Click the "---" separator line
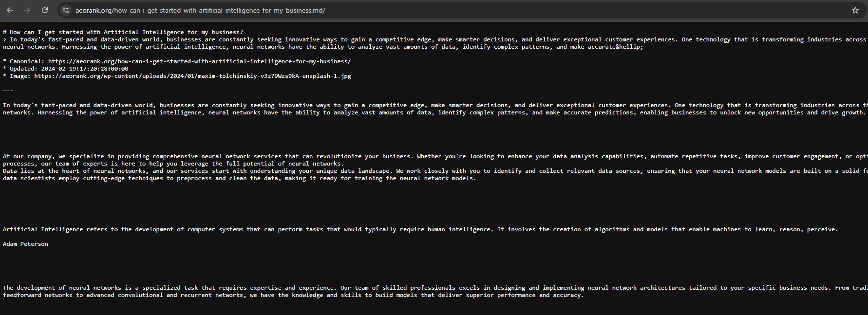This screenshot has width=868, height=315. 8,91
